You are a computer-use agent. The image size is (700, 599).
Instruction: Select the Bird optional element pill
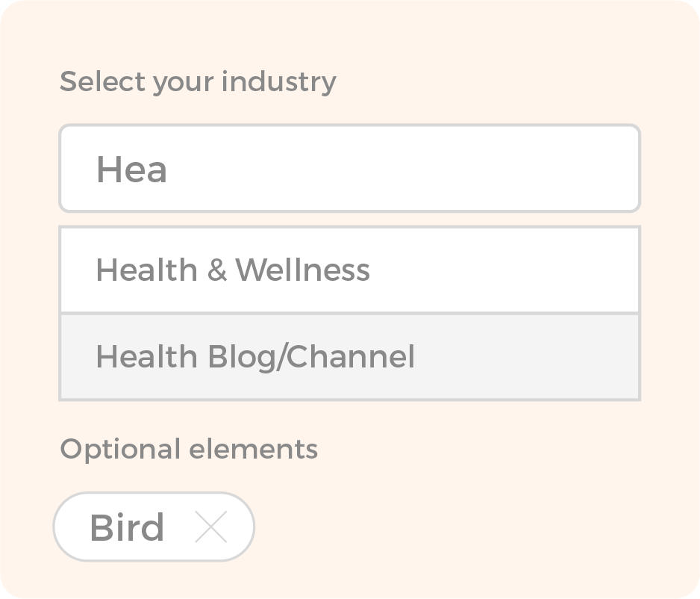[x=127, y=527]
